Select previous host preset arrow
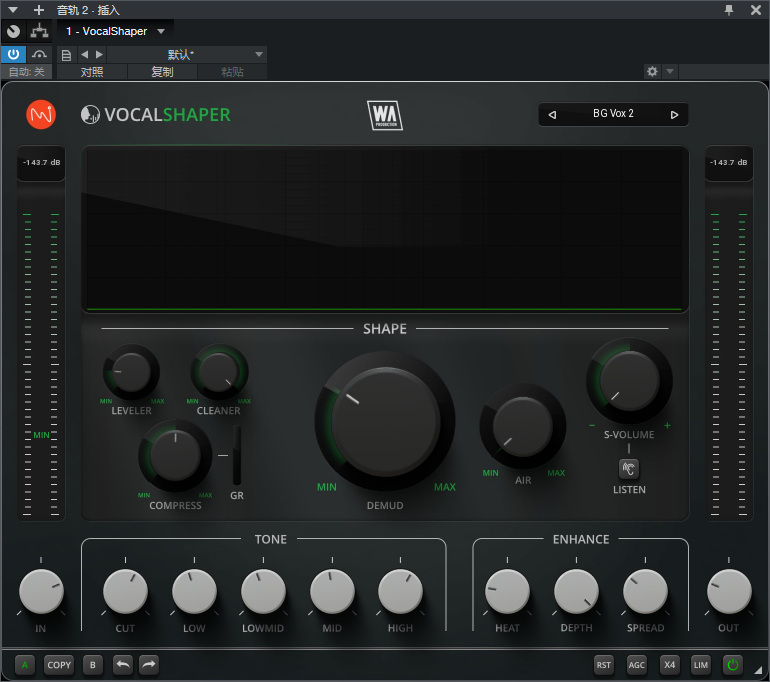The image size is (770, 682). 84,55
